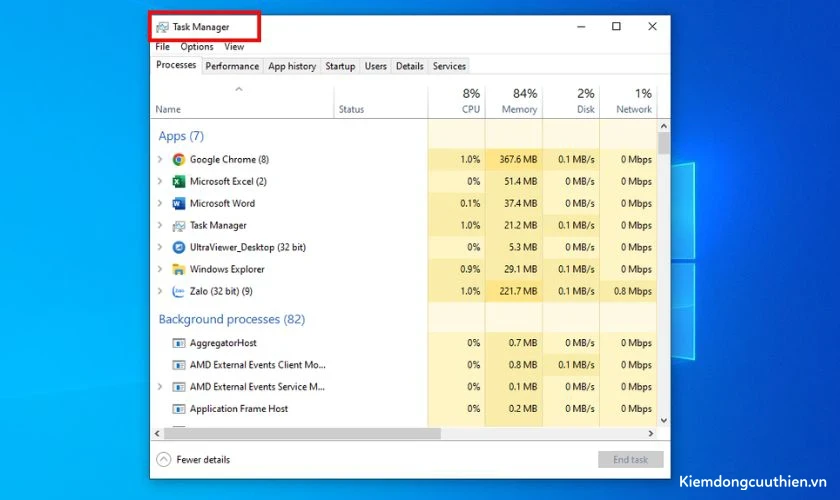
Task: Collapse view with Fewer details
Action: click(193, 459)
